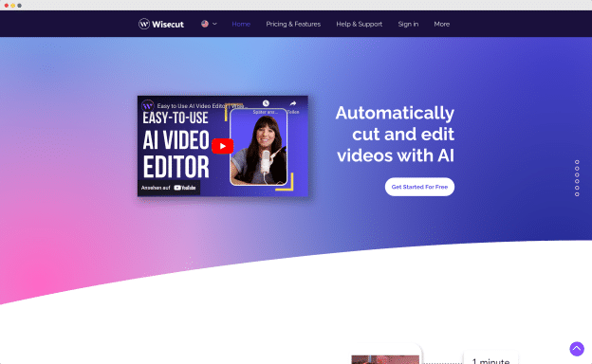Click the Share arrow icon on video
The height and width of the screenshot is (364, 592).
[293, 103]
